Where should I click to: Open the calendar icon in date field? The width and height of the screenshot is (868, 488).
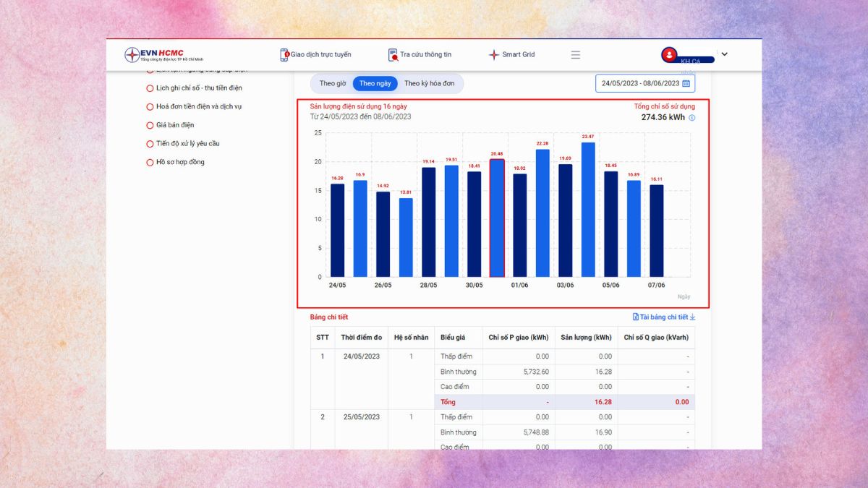[686, 83]
